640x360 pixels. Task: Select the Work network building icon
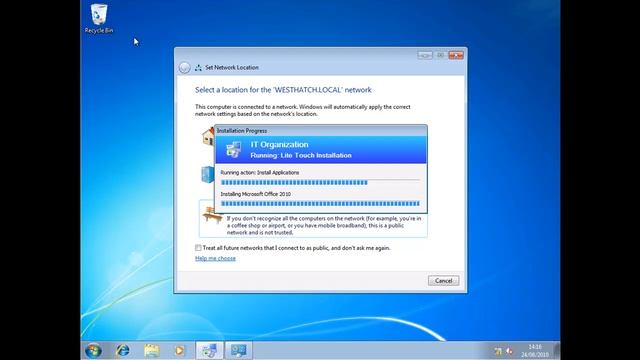click(207, 174)
